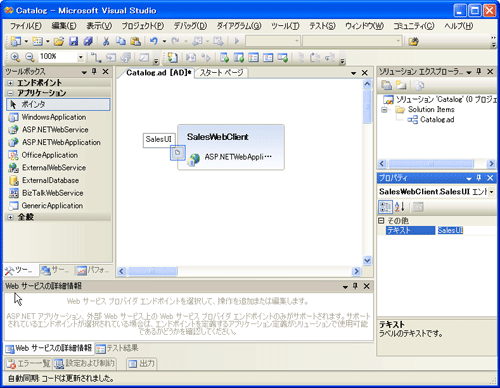Screen dimensions: 500x388
Task: Switch to the 設定および制約 tab
Action: click(85, 363)
